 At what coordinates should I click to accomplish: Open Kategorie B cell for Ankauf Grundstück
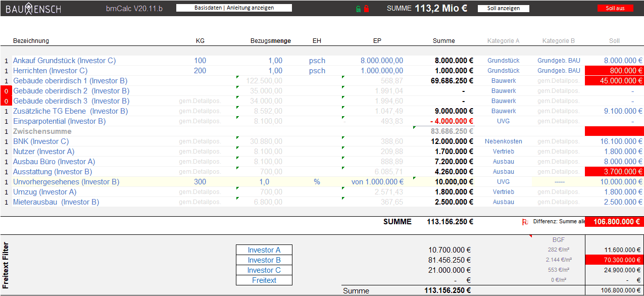tap(558, 61)
